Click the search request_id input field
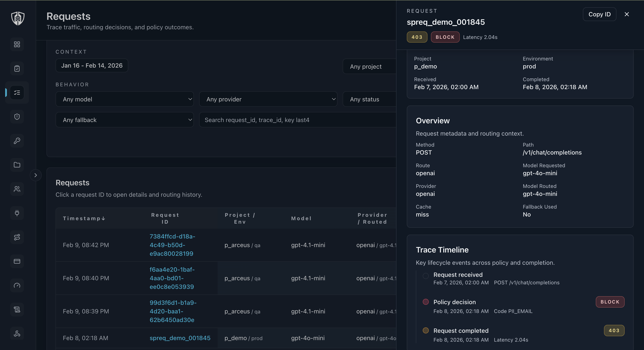 [x=297, y=120]
